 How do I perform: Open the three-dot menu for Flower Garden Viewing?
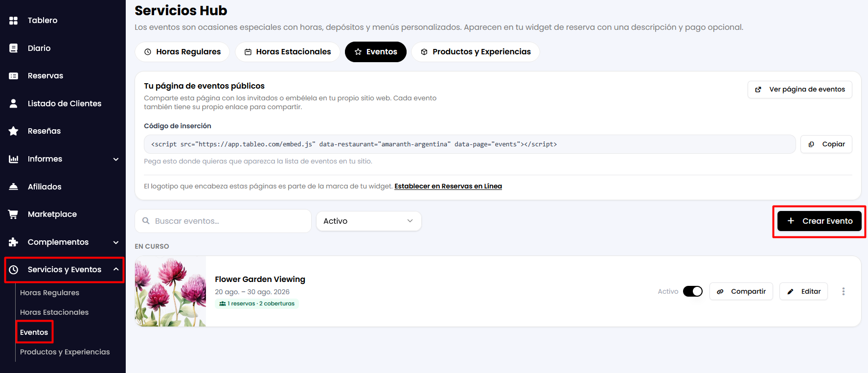tap(843, 291)
